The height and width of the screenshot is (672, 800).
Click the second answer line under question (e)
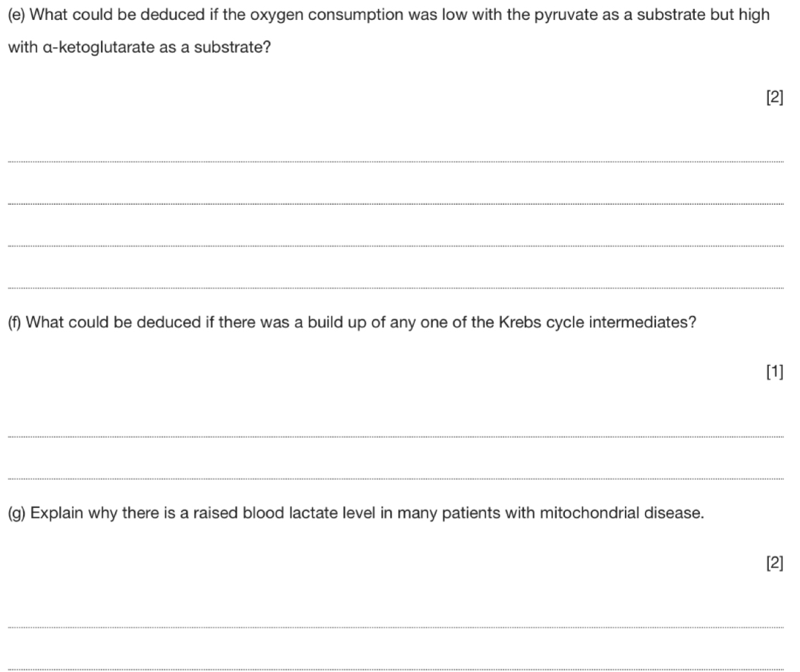click(394, 203)
